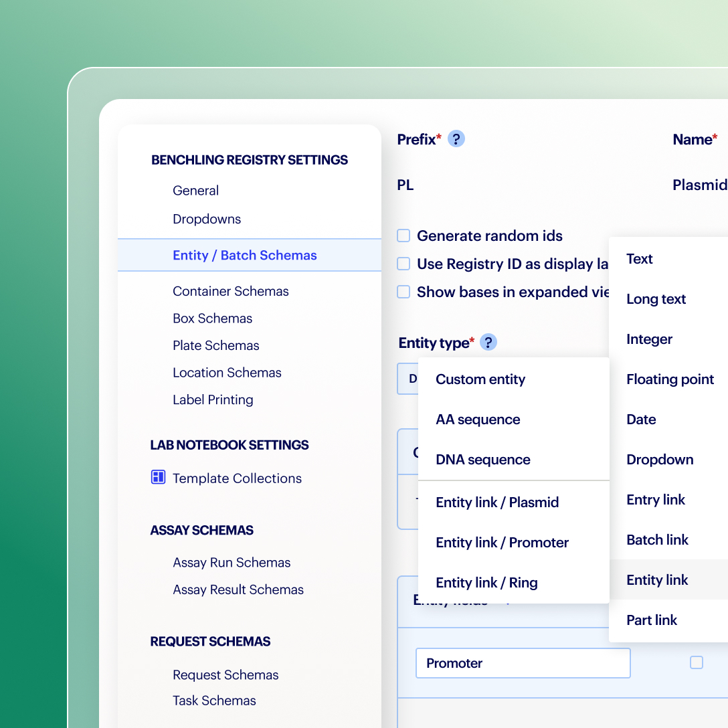Image resolution: width=728 pixels, height=728 pixels.
Task: Click the PL prefix value
Action: click(405, 185)
